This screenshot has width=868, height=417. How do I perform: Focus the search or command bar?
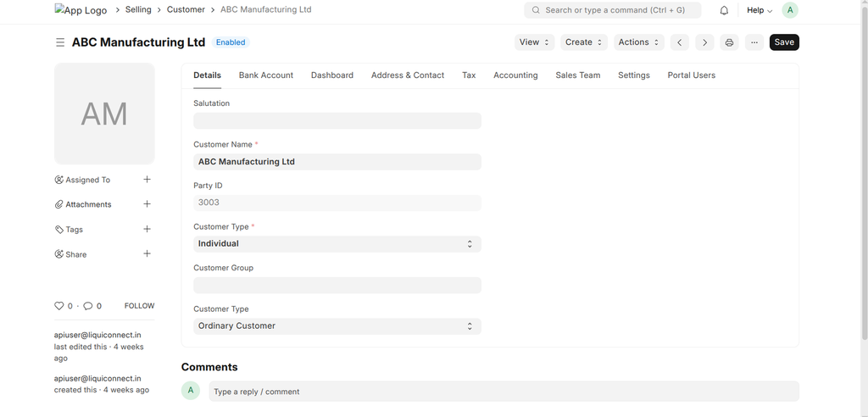[612, 10]
